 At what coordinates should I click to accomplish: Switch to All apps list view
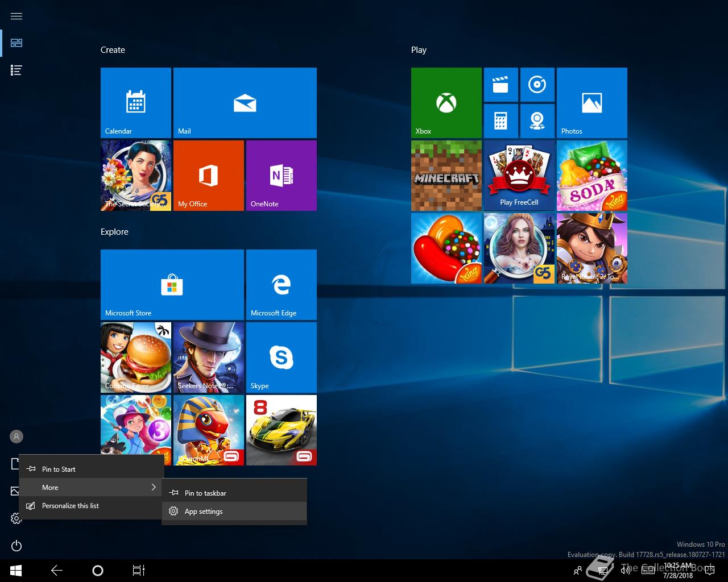(x=16, y=70)
